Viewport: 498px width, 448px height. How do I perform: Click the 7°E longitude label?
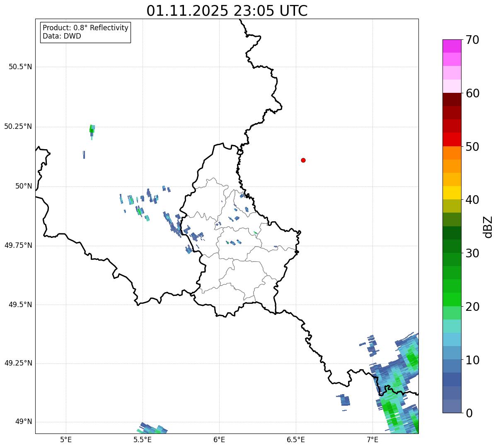coord(372,439)
